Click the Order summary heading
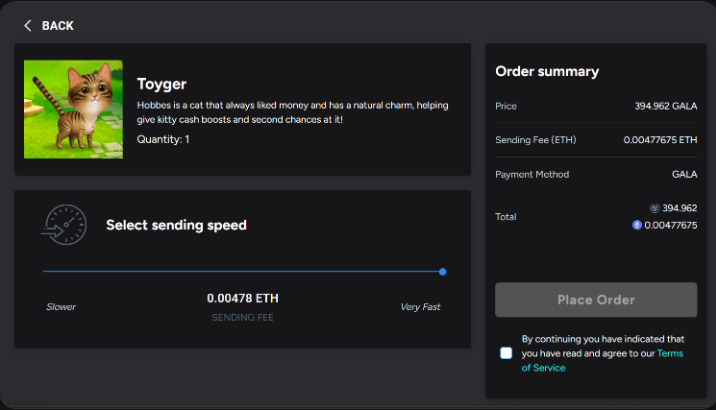 click(x=547, y=72)
